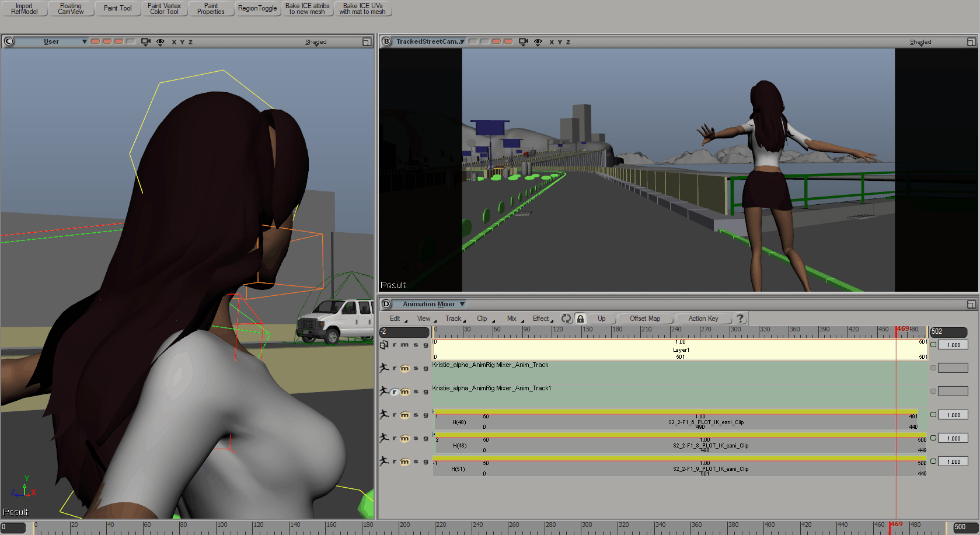Click Bake ICE UVs with mat to mesh

click(x=362, y=9)
